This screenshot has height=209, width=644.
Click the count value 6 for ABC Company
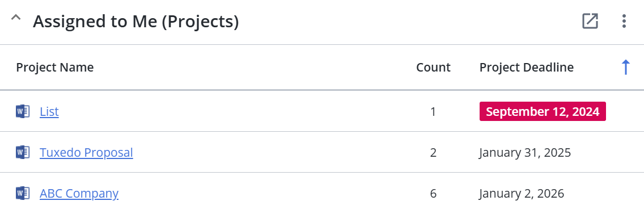(x=433, y=193)
